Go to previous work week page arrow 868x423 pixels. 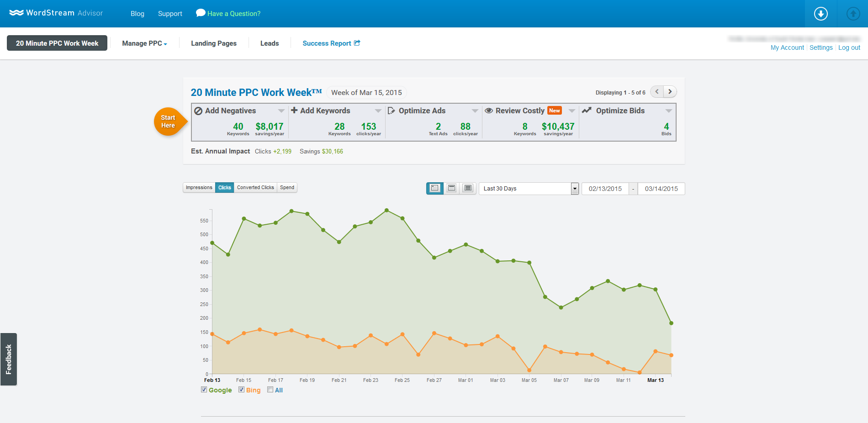pos(657,91)
